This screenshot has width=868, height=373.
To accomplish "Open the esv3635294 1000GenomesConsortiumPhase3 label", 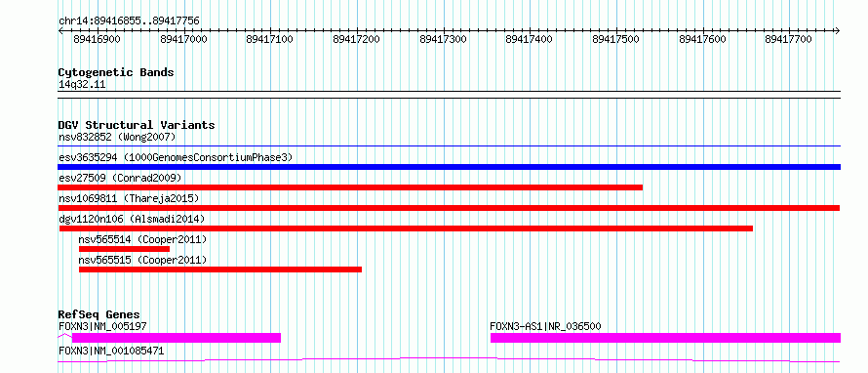I will [176, 157].
